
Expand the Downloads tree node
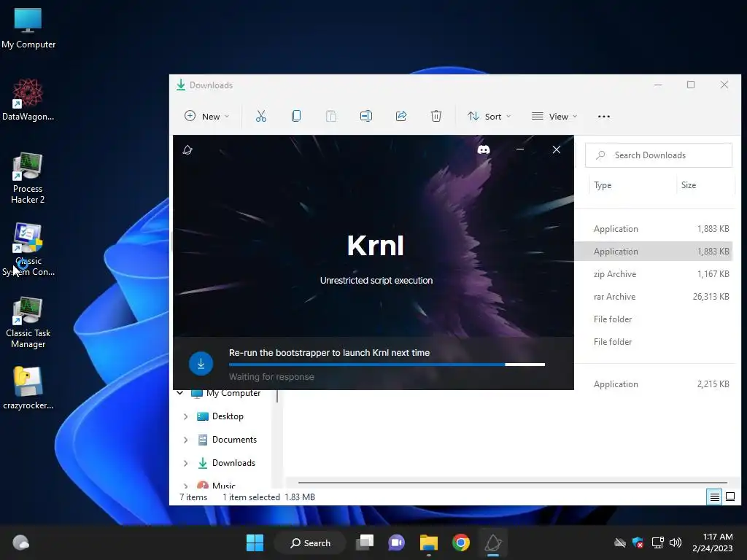(185, 463)
